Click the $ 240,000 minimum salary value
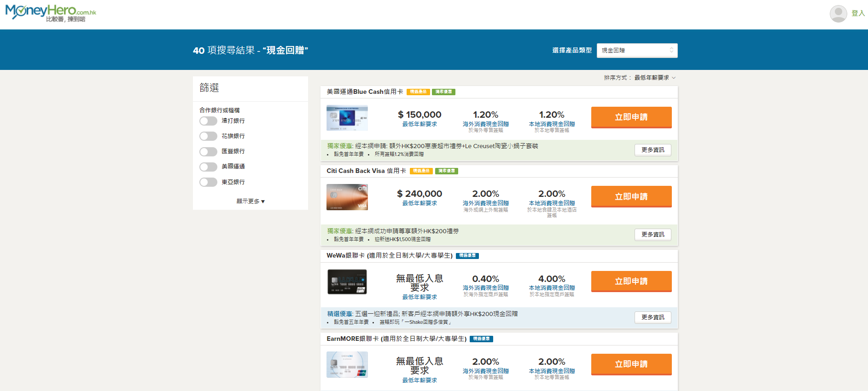 click(x=419, y=194)
